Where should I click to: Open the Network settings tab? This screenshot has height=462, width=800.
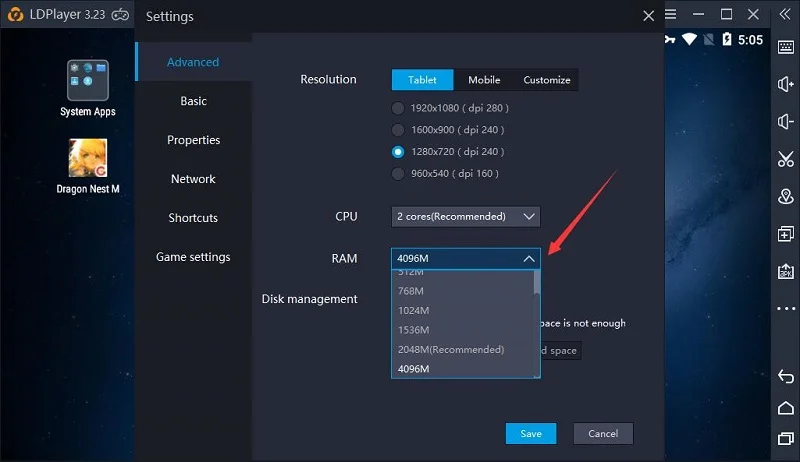pyautogui.click(x=193, y=179)
